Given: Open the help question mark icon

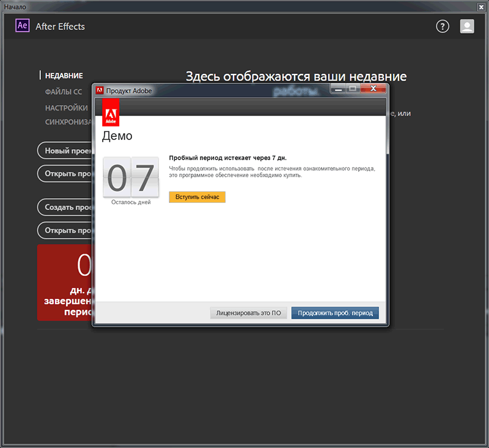Looking at the screenshot, I should pyautogui.click(x=443, y=26).
